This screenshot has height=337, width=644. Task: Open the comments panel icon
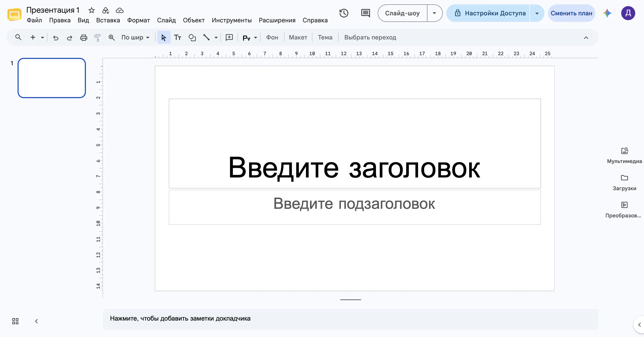[365, 13]
